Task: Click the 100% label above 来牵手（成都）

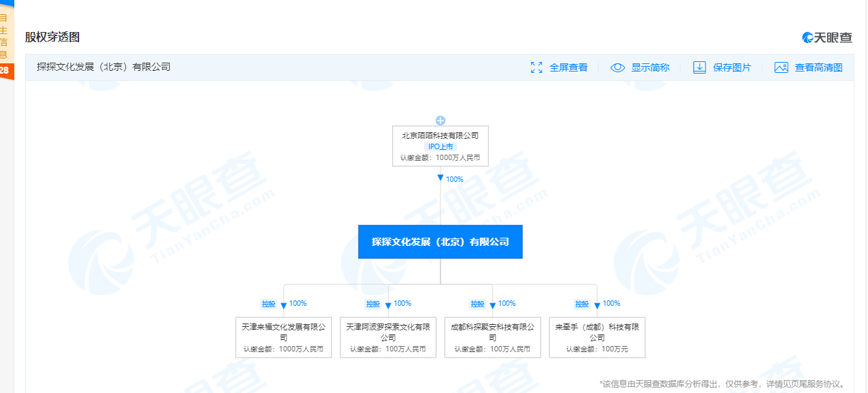Action: tap(612, 303)
